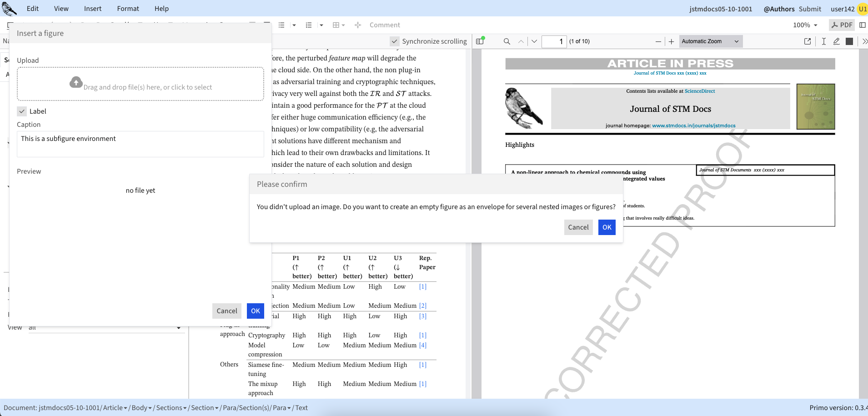Viewport: 868px width, 416px height.
Task: Open the Format menu
Action: 128,9
